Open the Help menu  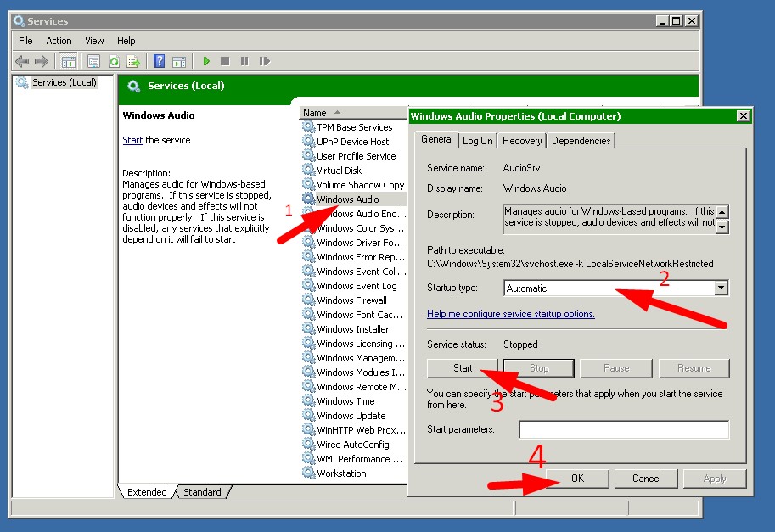126,41
